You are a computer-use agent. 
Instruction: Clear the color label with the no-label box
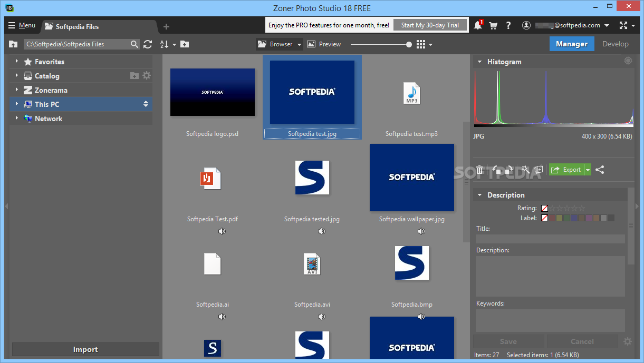pos(545,218)
